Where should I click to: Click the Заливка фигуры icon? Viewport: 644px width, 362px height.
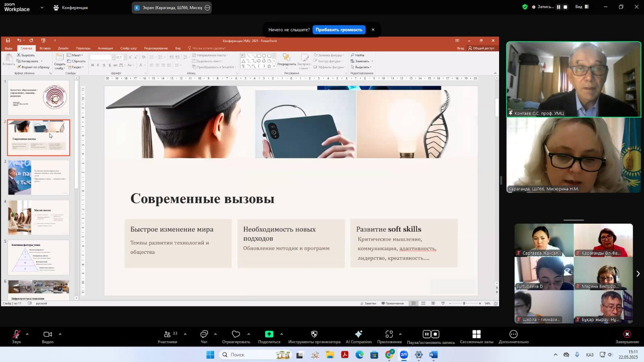pyautogui.click(x=316, y=55)
